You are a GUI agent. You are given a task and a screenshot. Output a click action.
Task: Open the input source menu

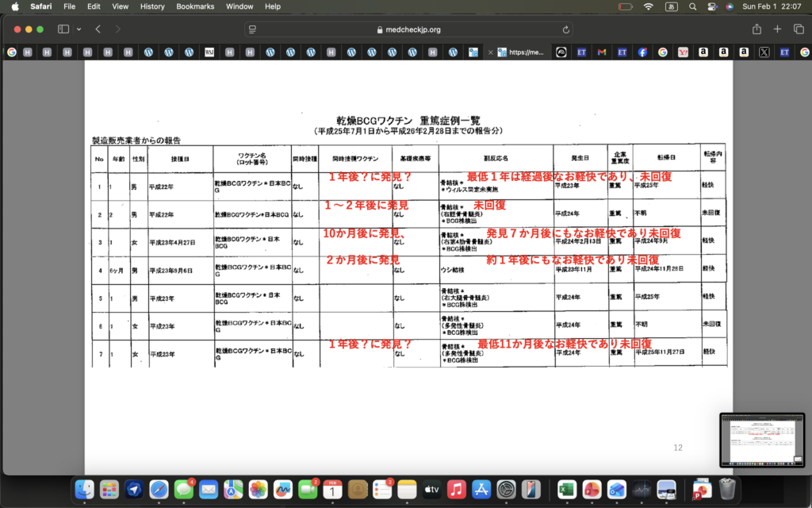tap(672, 6)
